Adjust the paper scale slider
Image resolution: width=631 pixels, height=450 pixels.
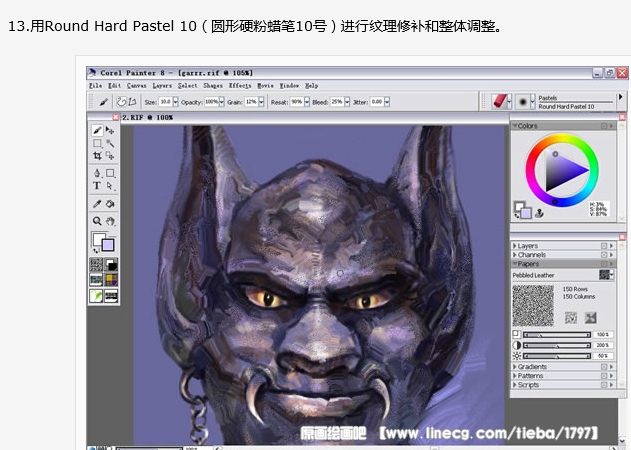(557, 334)
